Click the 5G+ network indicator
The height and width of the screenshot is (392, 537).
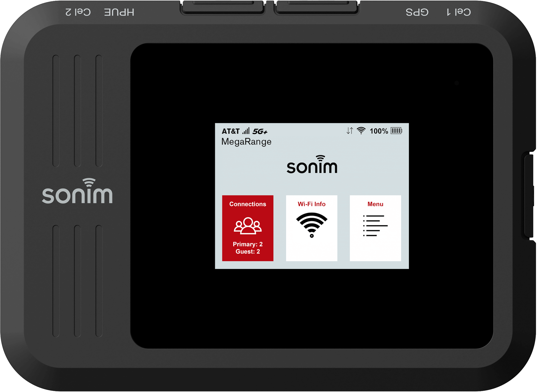(260, 131)
